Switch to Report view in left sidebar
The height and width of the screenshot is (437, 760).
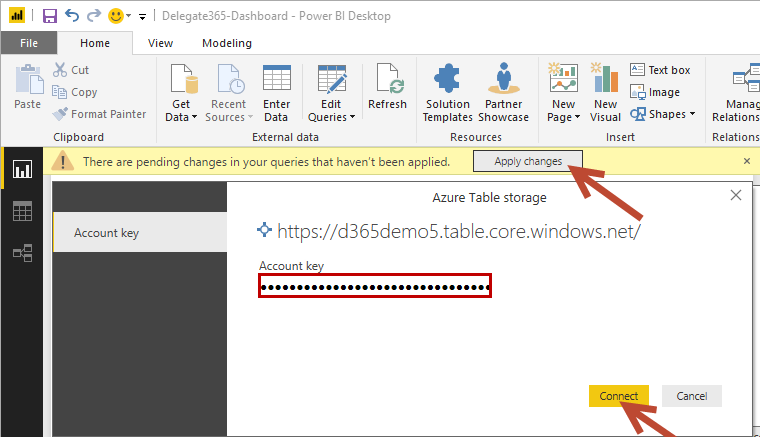(x=22, y=169)
